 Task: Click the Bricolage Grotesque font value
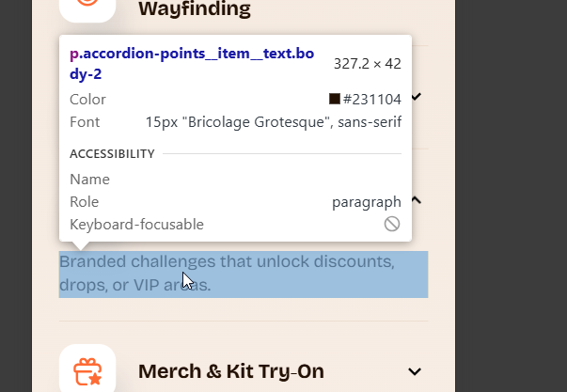[273, 121]
